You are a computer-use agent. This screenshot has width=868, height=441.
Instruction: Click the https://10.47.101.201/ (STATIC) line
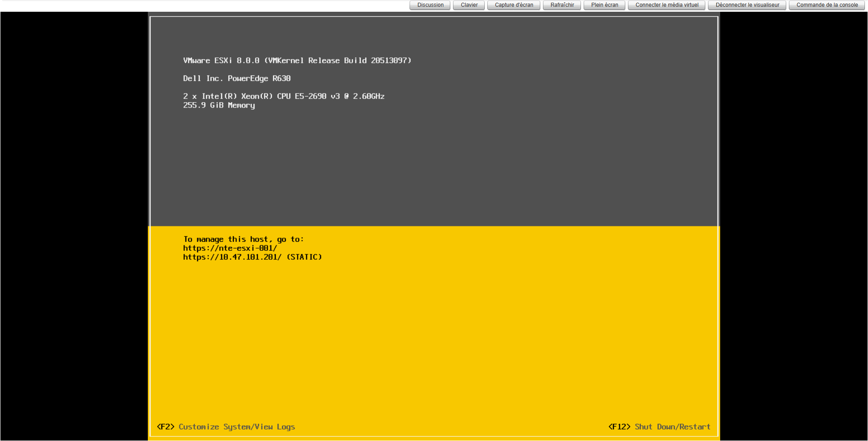click(x=252, y=257)
